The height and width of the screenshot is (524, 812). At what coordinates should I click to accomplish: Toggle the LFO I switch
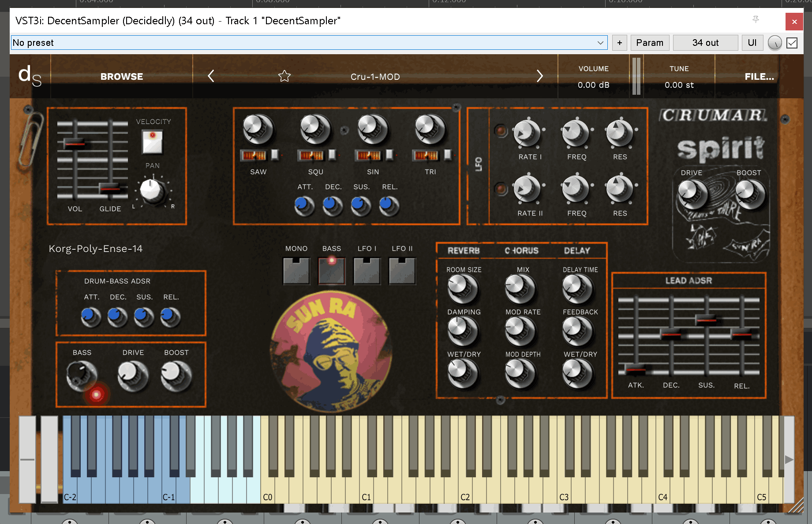pyautogui.click(x=367, y=271)
